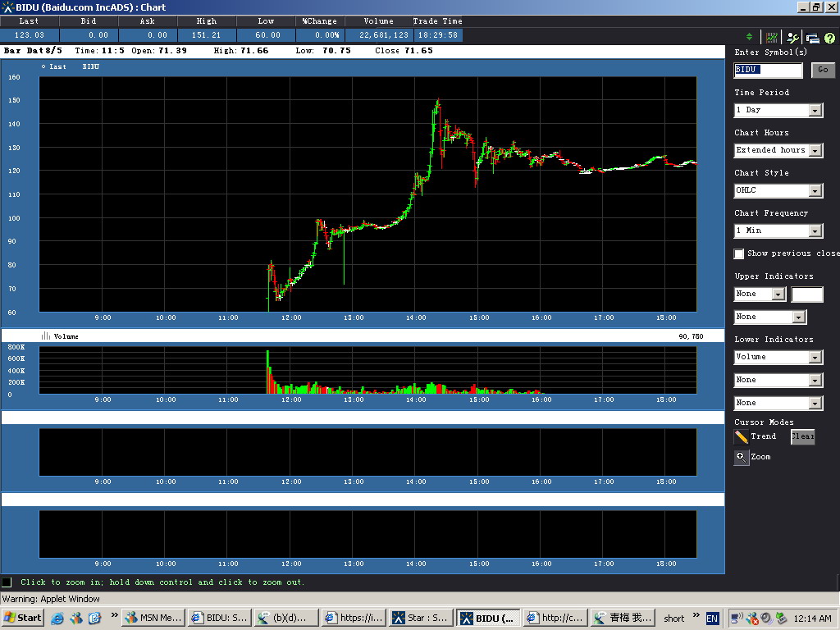840x630 pixels.
Task: Switch to MSN Messenger taskbar button
Action: (x=153, y=618)
